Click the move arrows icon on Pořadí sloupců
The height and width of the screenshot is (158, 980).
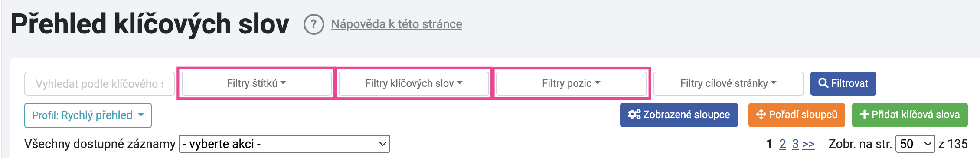point(761,115)
